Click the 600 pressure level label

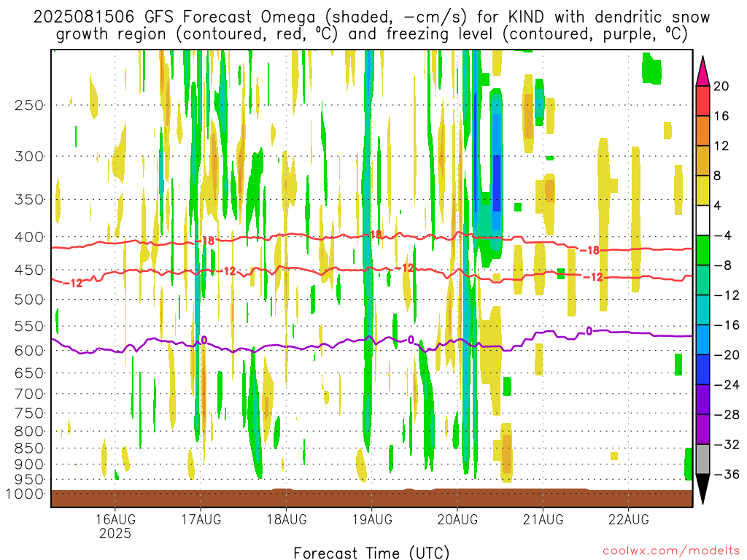pos(29,351)
